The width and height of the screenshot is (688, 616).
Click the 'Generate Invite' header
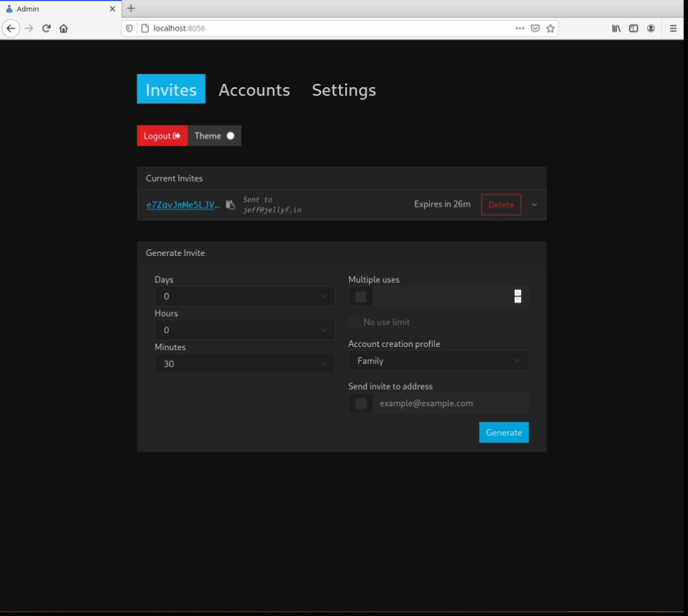[x=175, y=253]
